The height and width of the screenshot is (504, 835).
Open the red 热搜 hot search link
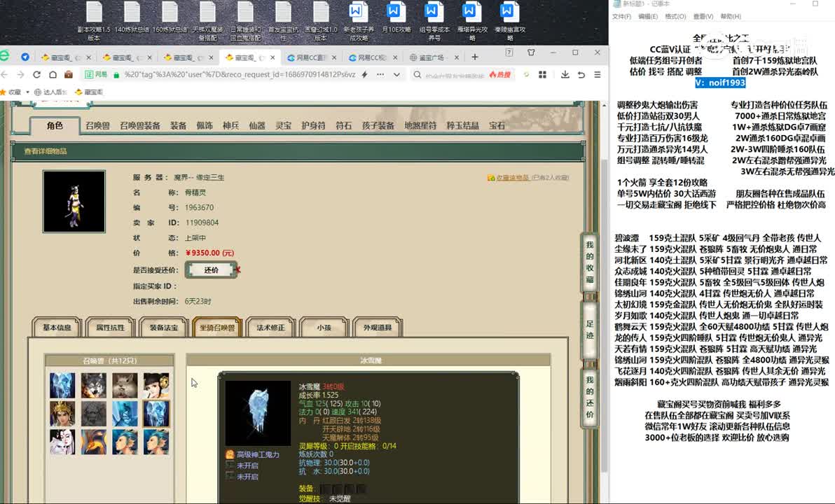pyautogui.click(x=500, y=74)
